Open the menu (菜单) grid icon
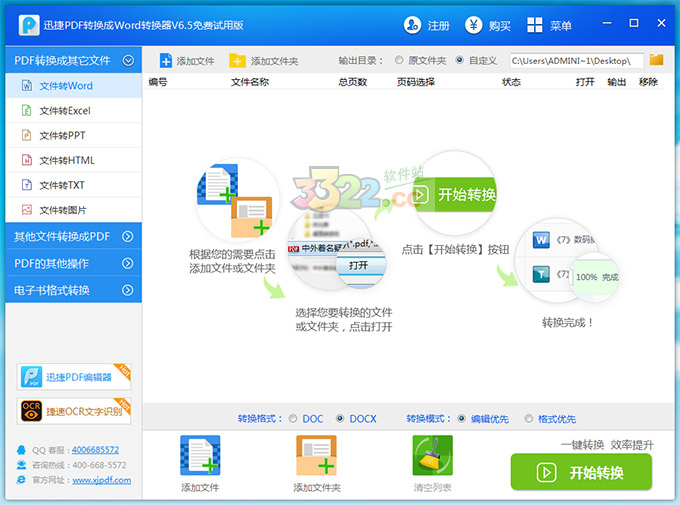680x505 pixels. [x=534, y=25]
